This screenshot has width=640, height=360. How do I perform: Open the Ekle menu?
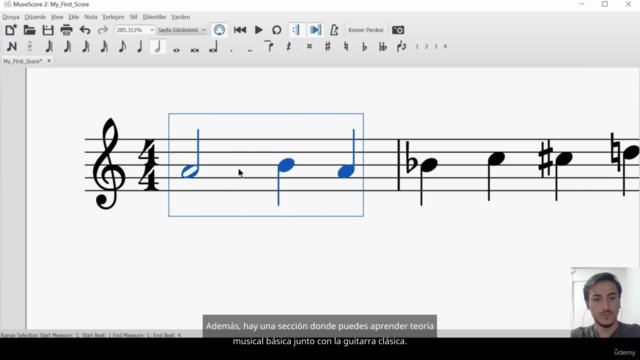coord(73,17)
